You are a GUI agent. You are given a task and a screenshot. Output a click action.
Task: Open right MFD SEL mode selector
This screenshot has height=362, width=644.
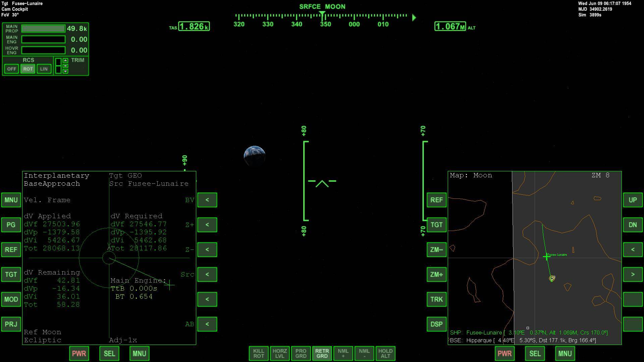click(x=535, y=353)
